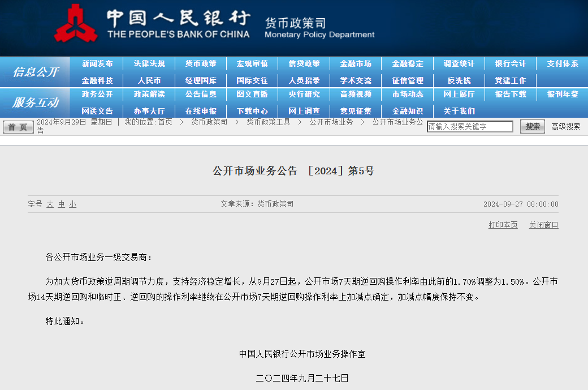Click the 搜索 search button
This screenshot has height=390, width=588.
[532, 127]
